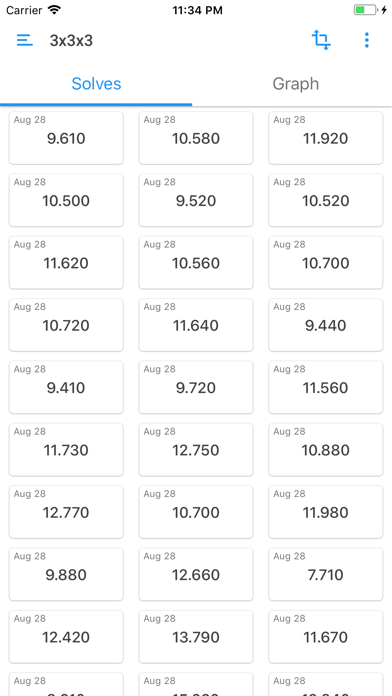Open the 3x3x3 puzzle title
392x696 pixels.
71,40
